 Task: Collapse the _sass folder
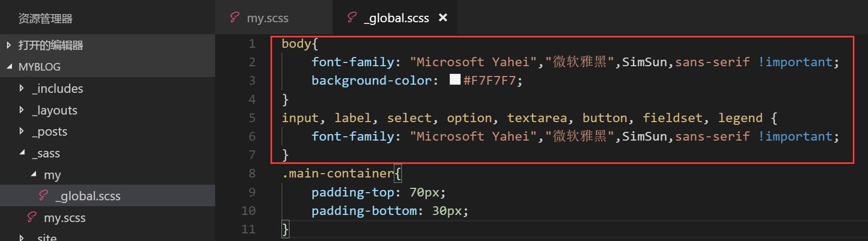point(22,153)
